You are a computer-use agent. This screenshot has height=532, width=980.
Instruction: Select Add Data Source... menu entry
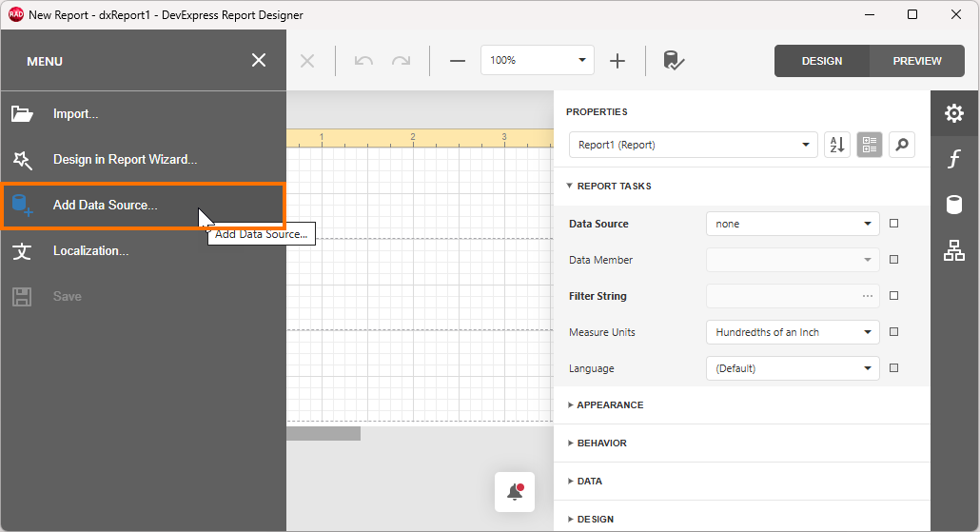(x=143, y=205)
